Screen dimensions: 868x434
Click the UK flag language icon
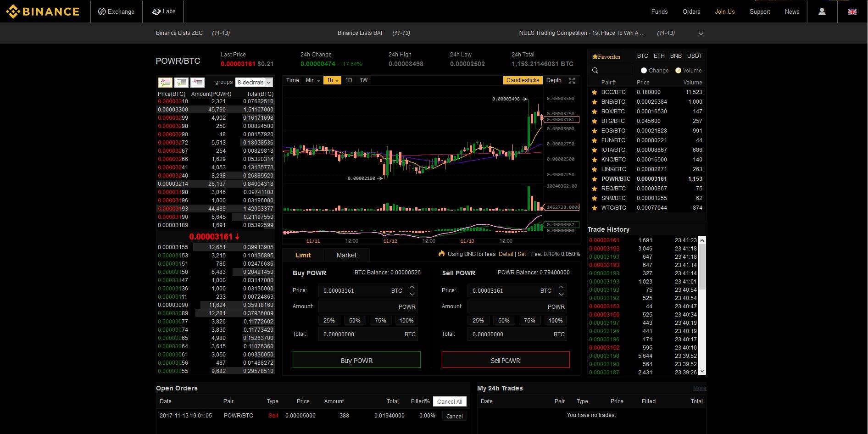tap(852, 11)
